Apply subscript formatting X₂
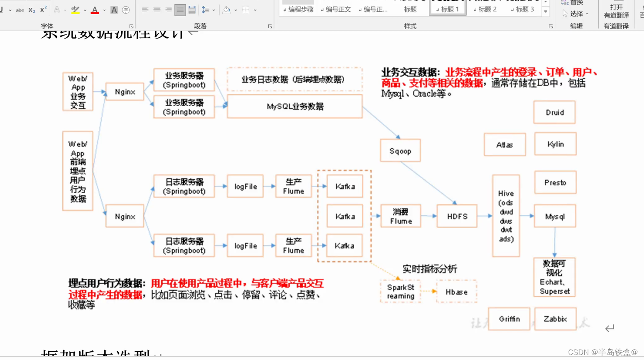 (x=32, y=10)
